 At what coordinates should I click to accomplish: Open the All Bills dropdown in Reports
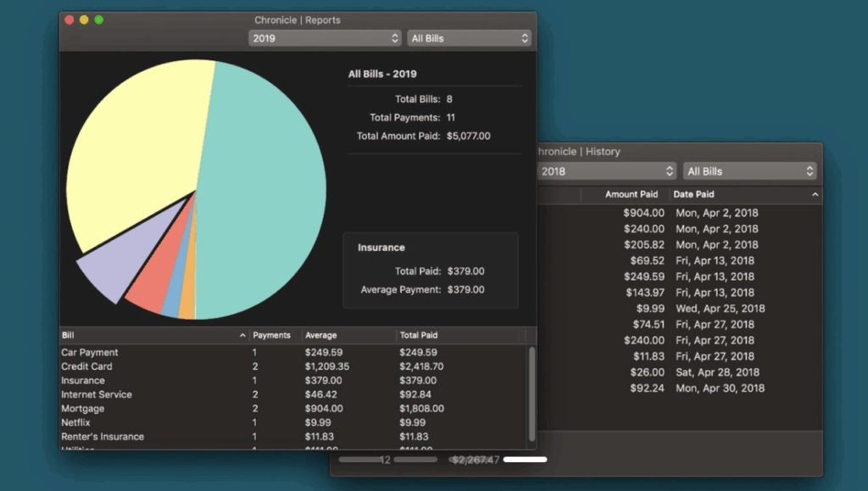coord(469,38)
